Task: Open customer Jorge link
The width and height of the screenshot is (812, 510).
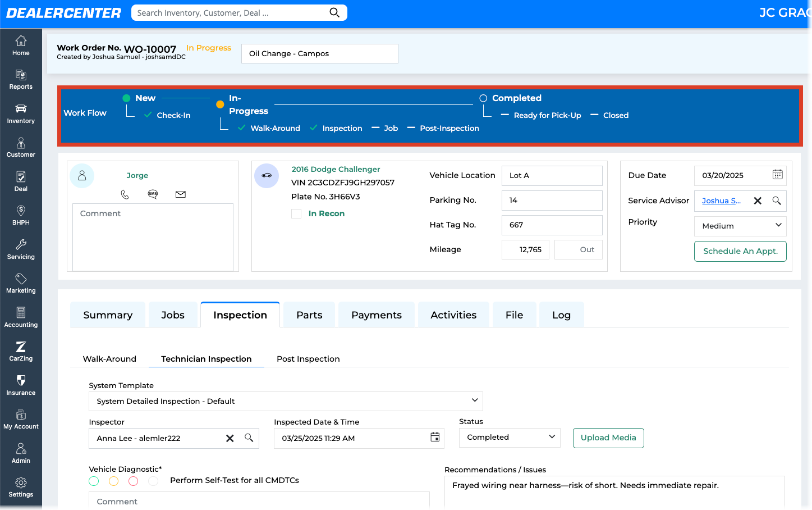Action: point(137,176)
